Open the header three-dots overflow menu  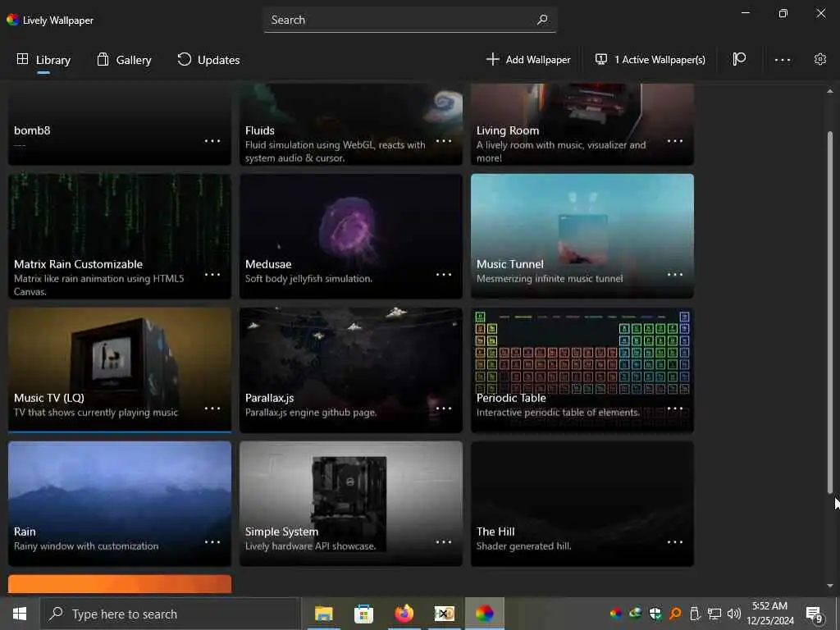click(782, 59)
